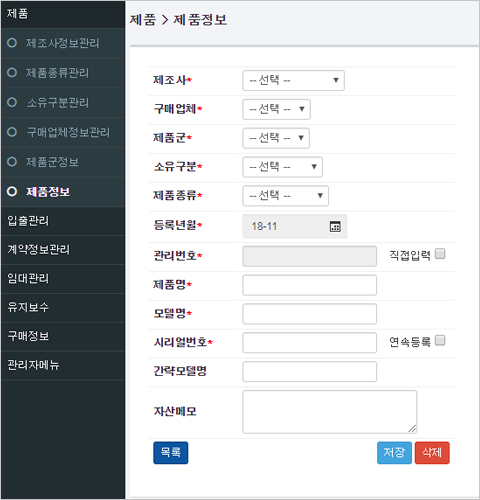Open the 제조사 selection dropdown
This screenshot has height=500, width=480.
[x=293, y=80]
